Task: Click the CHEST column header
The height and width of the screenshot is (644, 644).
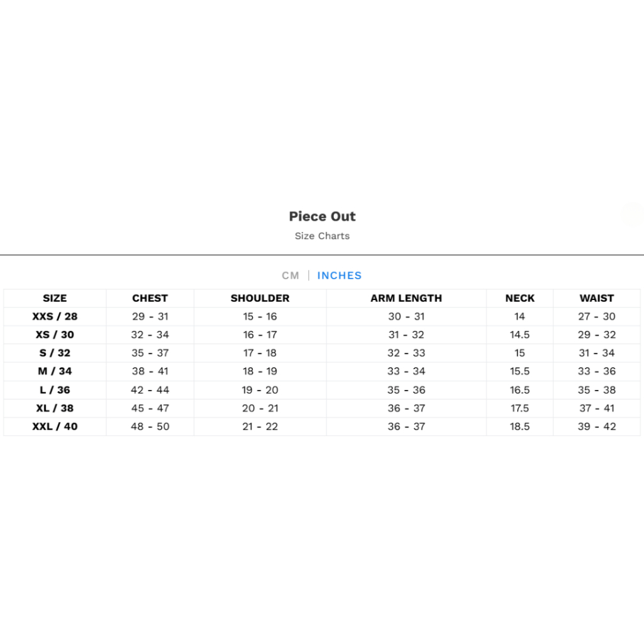Action: point(150,298)
